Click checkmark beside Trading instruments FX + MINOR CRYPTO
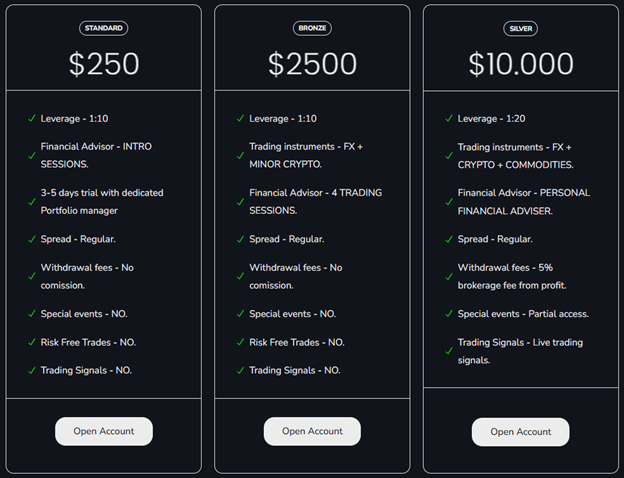The image size is (624, 478). click(x=241, y=156)
